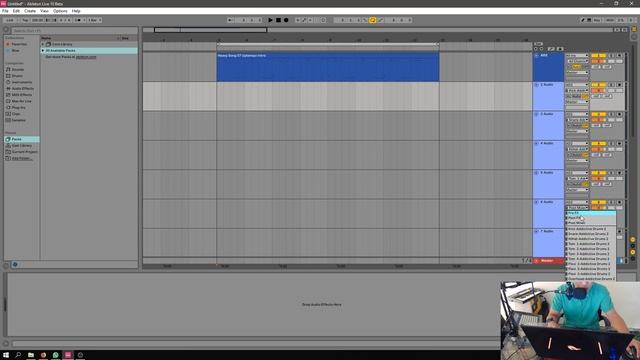Fold the 4 Audio track
The height and width of the screenshot is (360, 640).
click(x=536, y=144)
